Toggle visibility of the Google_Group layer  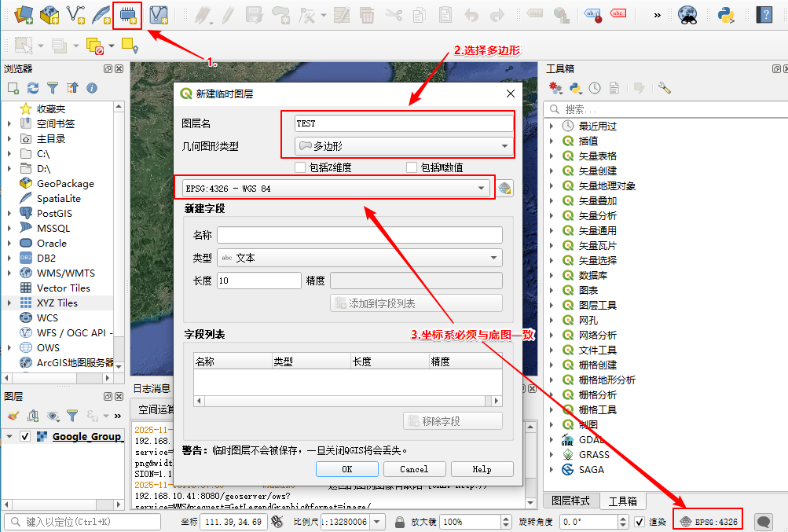click(25, 437)
